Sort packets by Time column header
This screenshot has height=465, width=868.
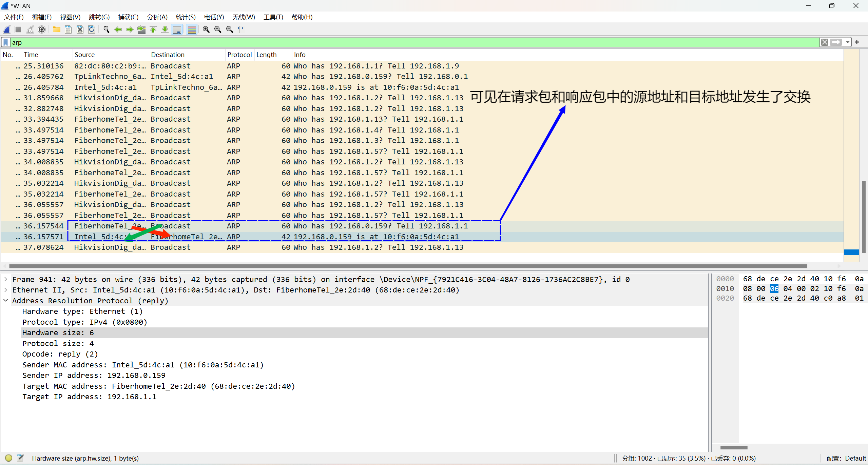click(x=47, y=55)
